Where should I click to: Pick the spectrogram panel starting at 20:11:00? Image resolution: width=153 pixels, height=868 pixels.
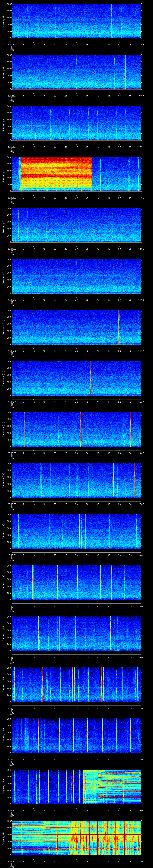[x=76, y=225]
